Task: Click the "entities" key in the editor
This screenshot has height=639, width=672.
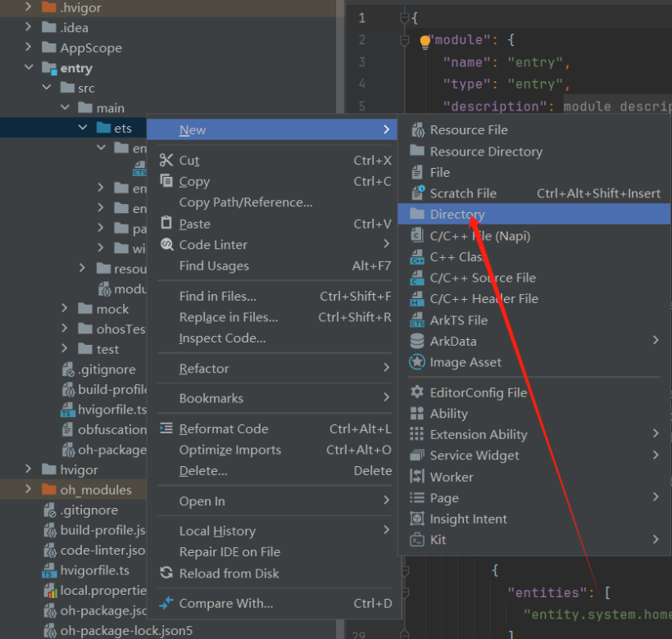Action: [x=547, y=593]
